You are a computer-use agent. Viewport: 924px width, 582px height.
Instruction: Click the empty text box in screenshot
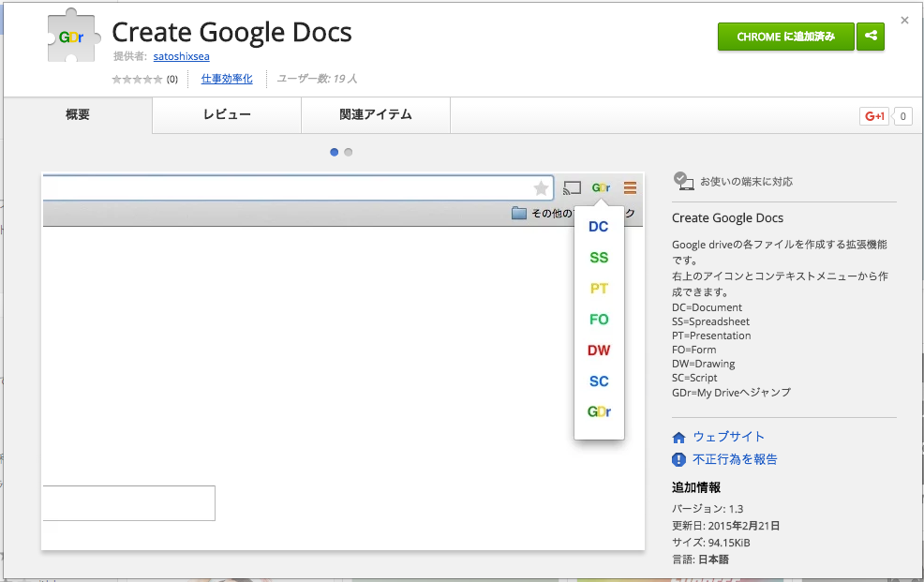pos(128,503)
